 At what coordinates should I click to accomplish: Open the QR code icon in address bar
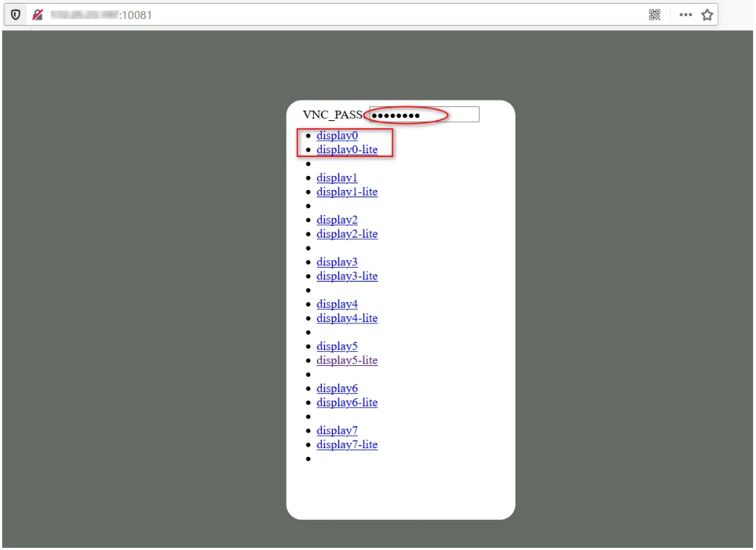click(655, 15)
